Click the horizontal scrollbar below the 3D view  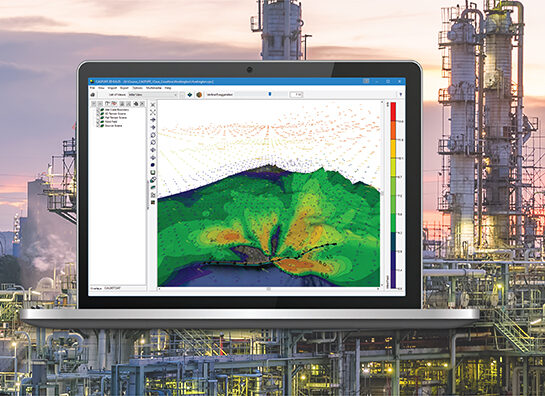coord(269,289)
